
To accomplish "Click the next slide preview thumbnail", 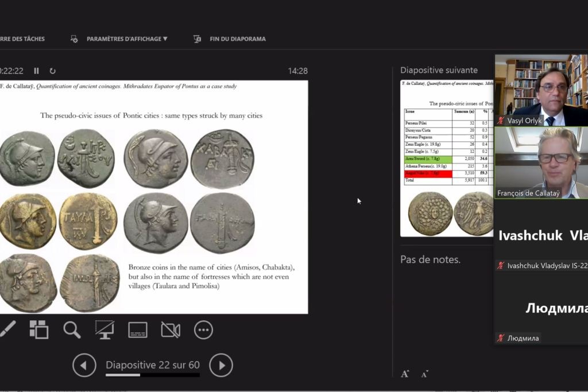I will tap(447, 158).
